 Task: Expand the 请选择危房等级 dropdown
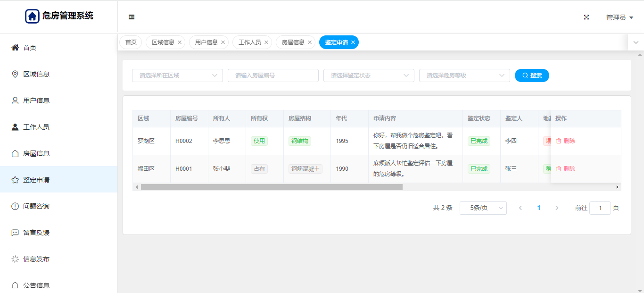coord(464,75)
